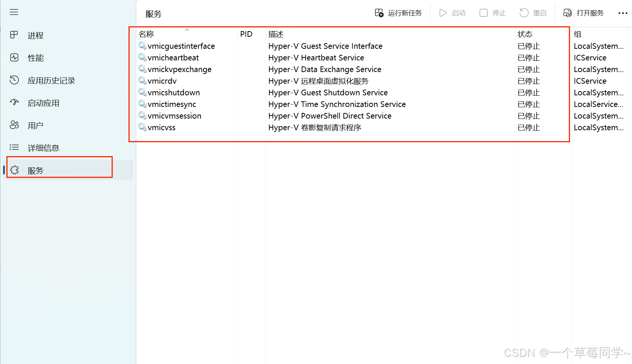Click description Hyper-V 远程桌面虚拟化服务
The width and height of the screenshot is (632, 364).
pyautogui.click(x=318, y=81)
